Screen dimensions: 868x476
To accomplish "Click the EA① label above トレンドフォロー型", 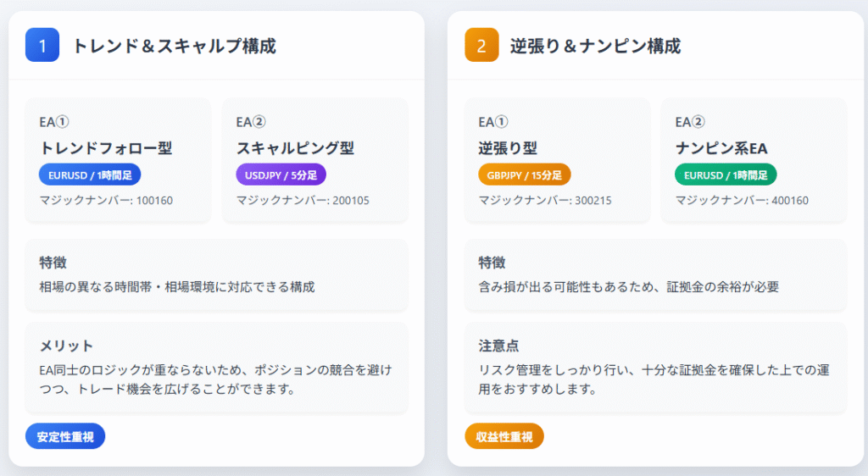I will 53,122.
